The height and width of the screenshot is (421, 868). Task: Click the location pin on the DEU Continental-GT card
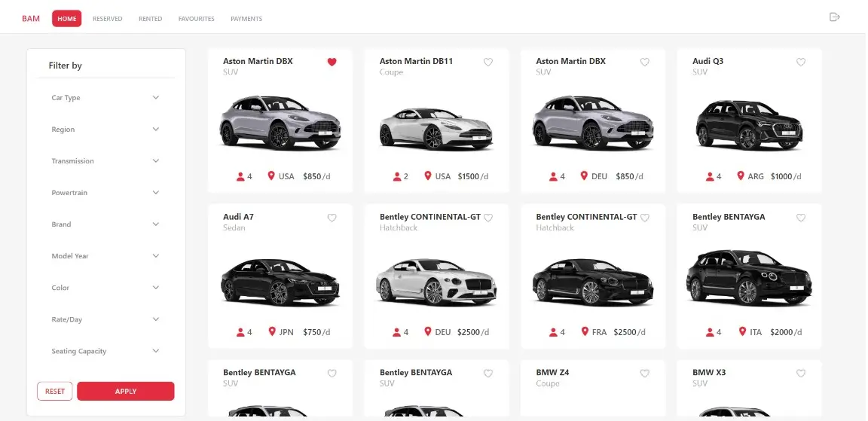coord(428,331)
